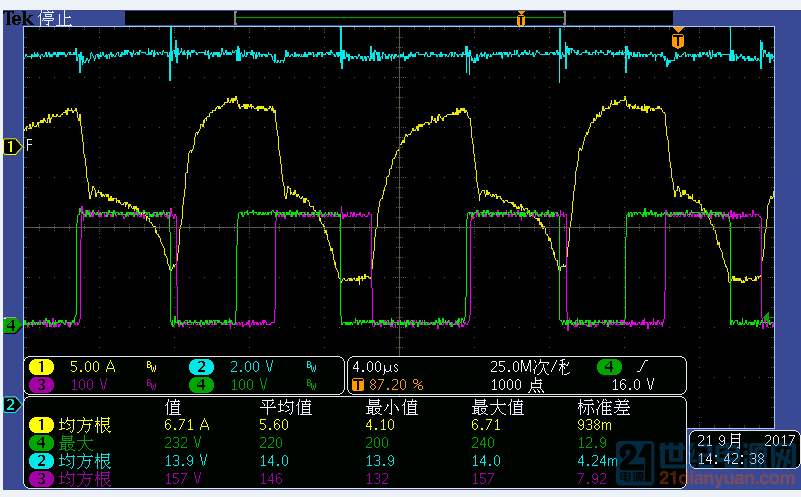Click the 232 V maximum value

pyautogui.click(x=182, y=443)
